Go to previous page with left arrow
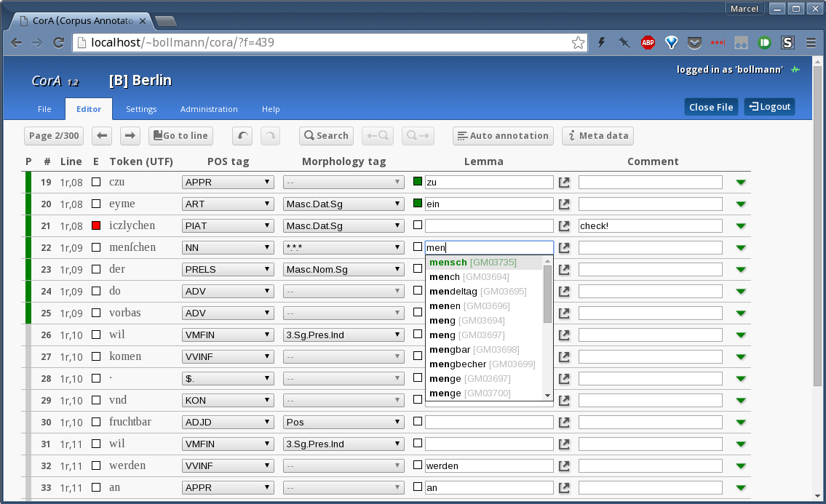Viewport: 826px width, 504px height. [103, 135]
